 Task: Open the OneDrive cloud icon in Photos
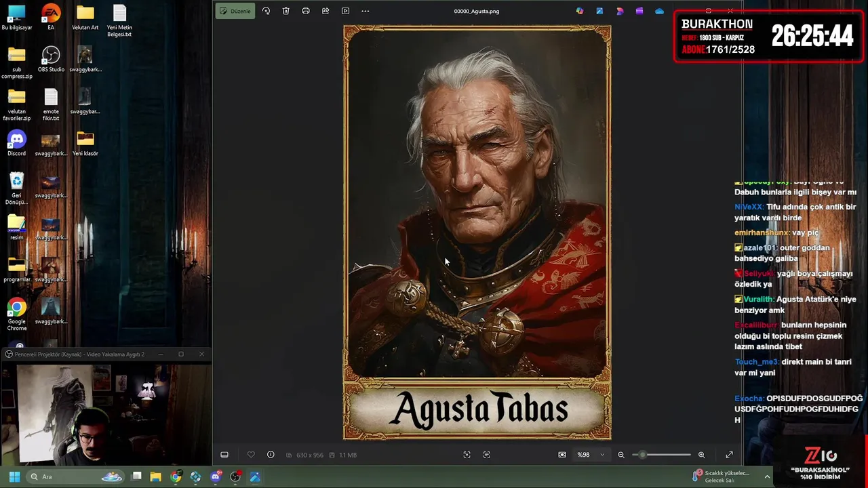(659, 11)
